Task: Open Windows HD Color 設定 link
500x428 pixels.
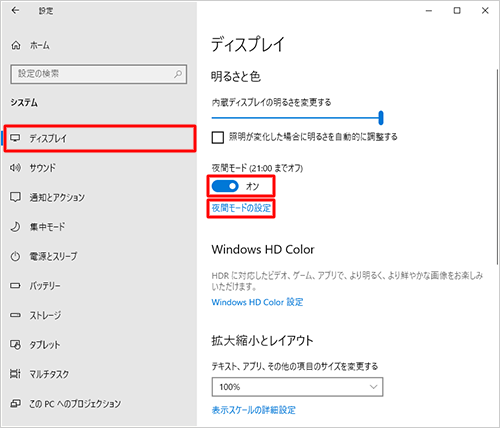Action: tap(257, 302)
